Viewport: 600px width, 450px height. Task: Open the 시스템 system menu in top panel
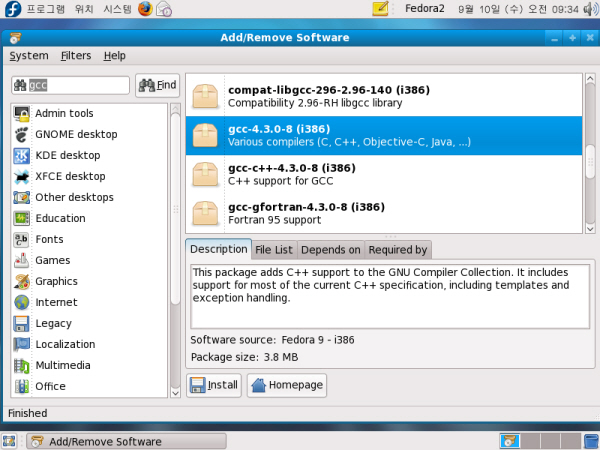(117, 9)
